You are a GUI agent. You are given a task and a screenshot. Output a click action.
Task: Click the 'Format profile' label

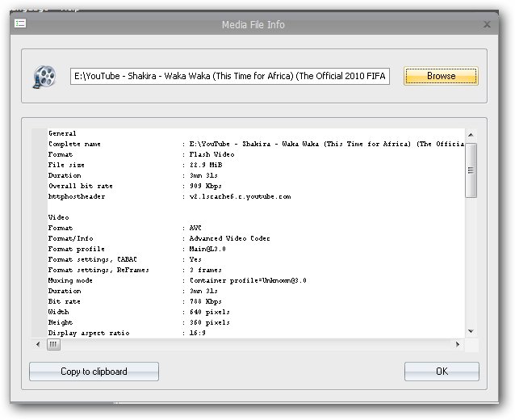tap(76, 249)
